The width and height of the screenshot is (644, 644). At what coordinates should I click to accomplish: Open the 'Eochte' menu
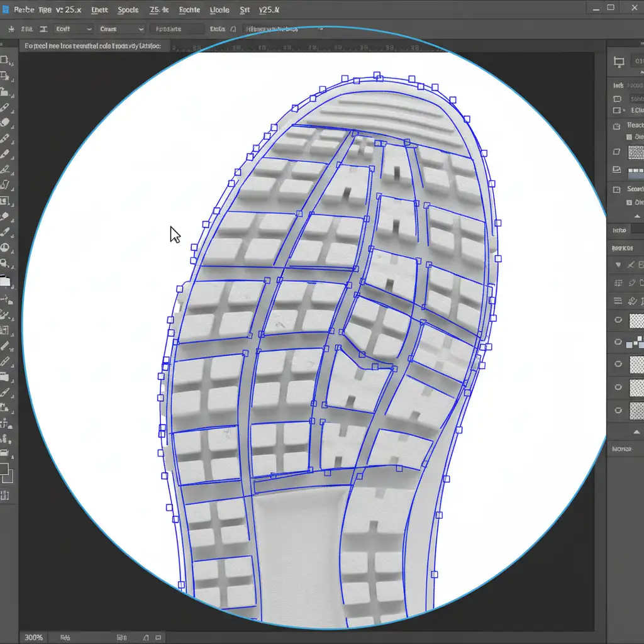pos(189,10)
